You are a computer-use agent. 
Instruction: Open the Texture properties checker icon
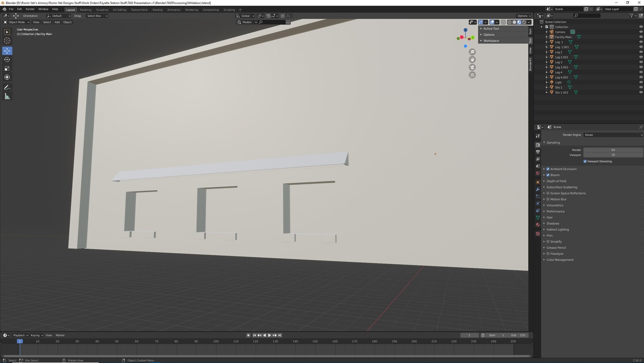pyautogui.click(x=538, y=234)
